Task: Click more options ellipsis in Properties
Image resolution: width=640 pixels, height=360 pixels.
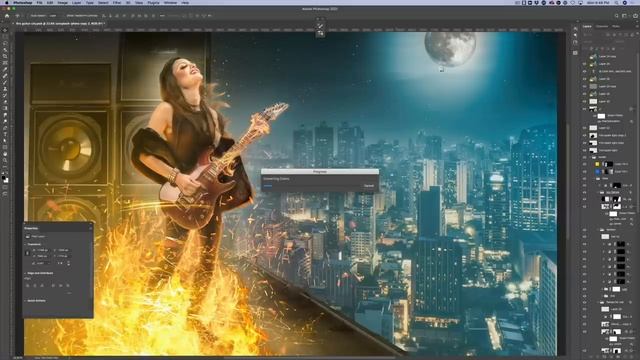Action: coord(69,293)
